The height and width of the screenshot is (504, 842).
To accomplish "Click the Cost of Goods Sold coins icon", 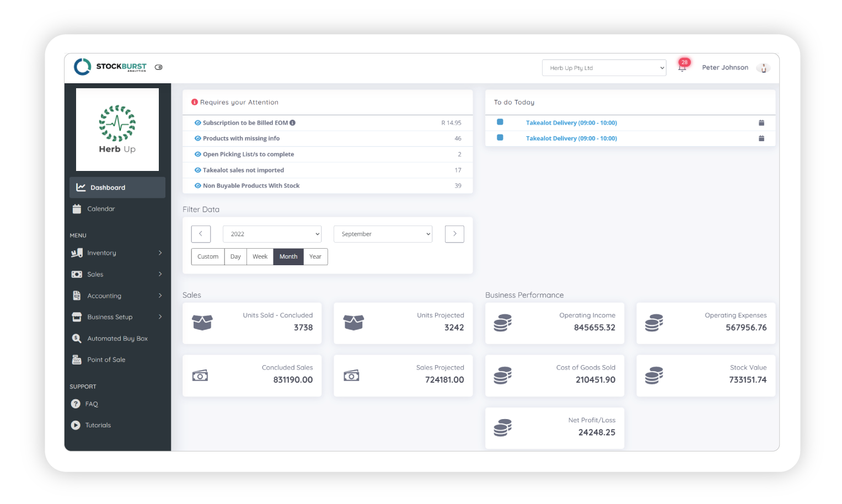I will coord(503,376).
